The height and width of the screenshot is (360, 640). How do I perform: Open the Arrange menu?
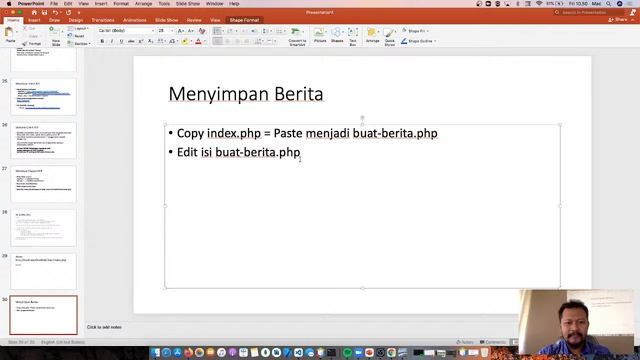coord(372,36)
